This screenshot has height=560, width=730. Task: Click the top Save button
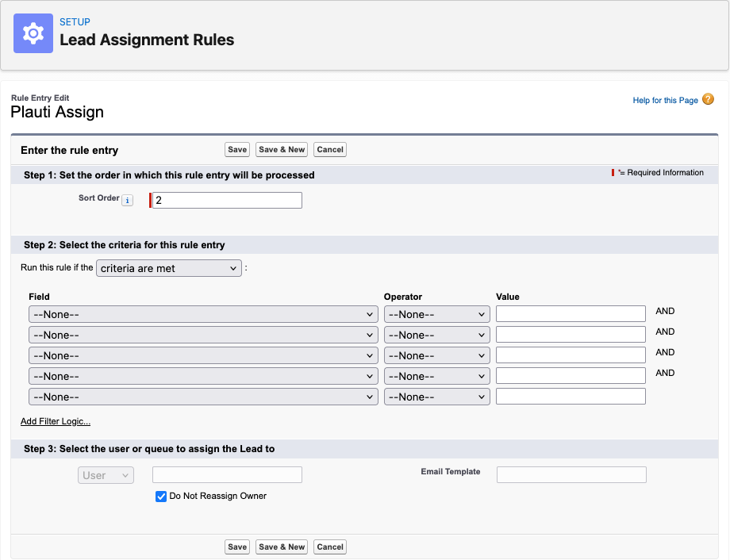(x=237, y=149)
